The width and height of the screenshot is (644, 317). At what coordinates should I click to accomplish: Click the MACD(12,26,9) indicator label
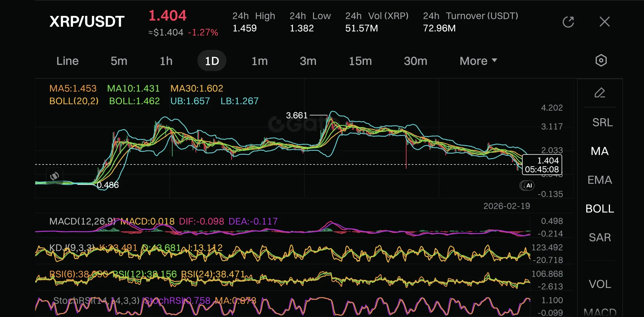[82, 221]
